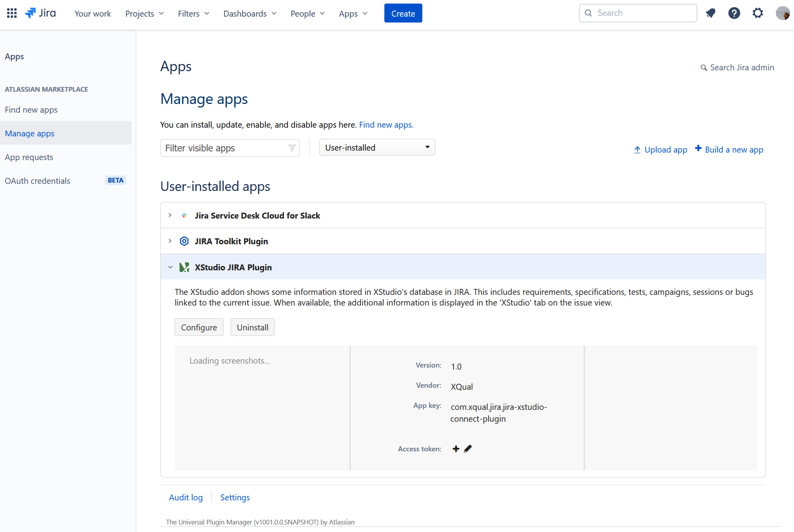
Task: Click the Create button
Action: (403, 13)
